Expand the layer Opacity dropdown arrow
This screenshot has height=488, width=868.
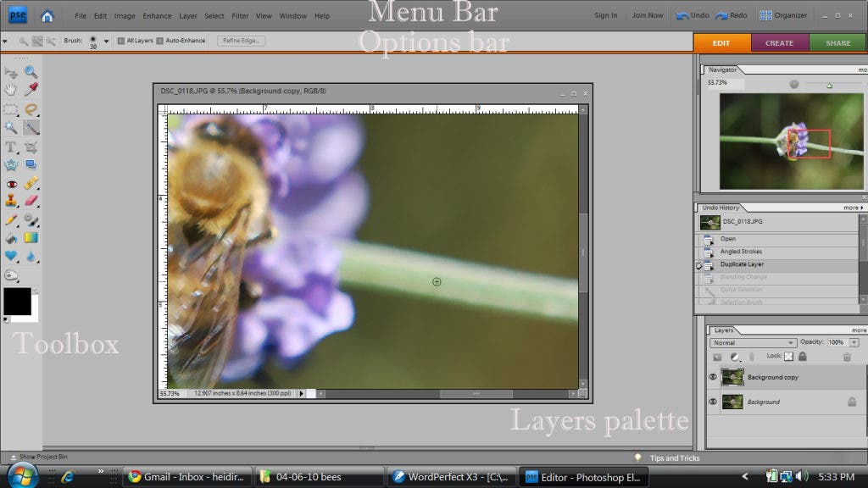(854, 342)
